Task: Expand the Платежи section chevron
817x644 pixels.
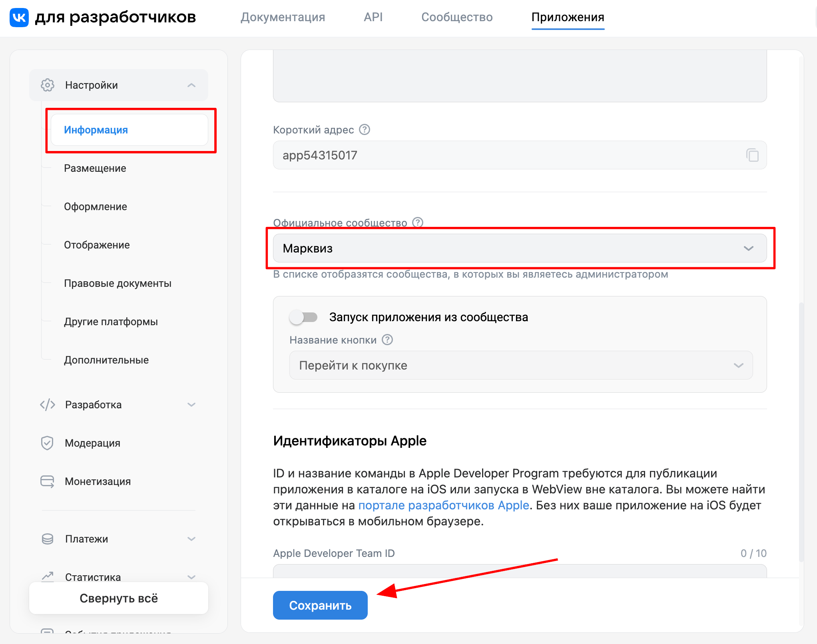Action: [191, 539]
